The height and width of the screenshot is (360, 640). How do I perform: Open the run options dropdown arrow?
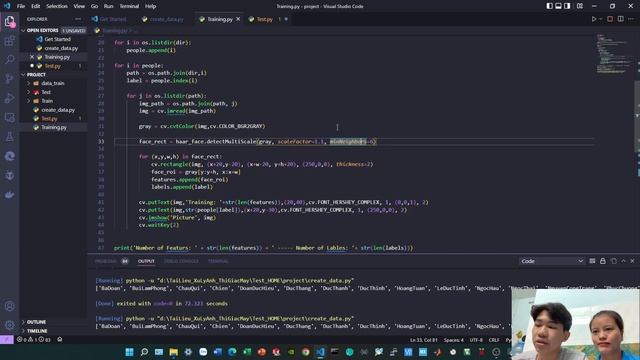pos(600,19)
